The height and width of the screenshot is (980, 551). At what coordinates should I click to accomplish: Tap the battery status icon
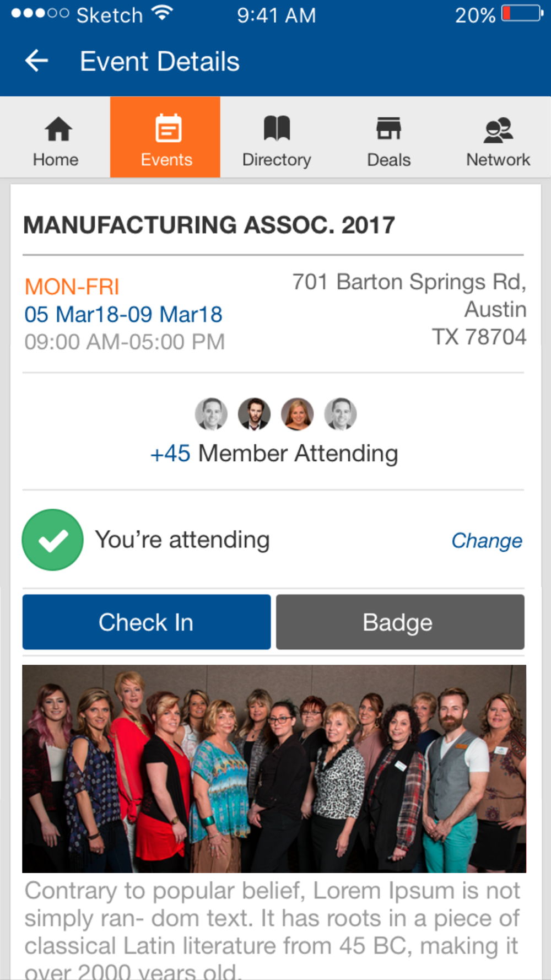click(522, 14)
